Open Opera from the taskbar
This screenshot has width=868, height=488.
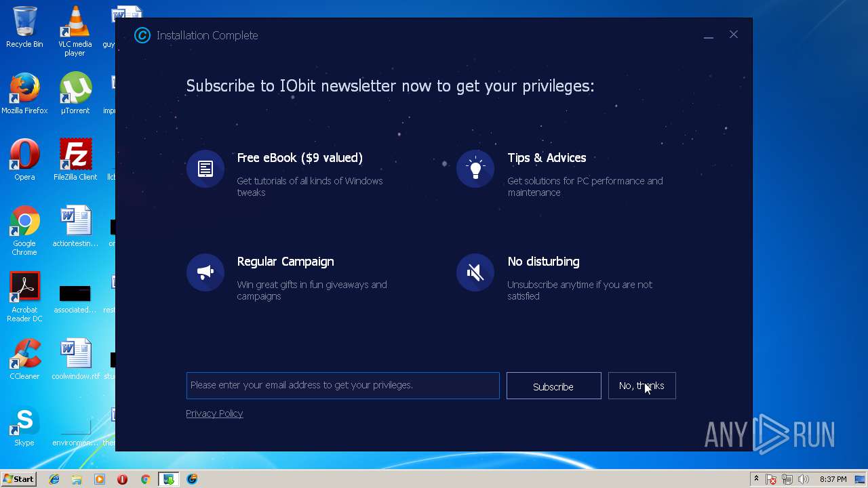(123, 479)
